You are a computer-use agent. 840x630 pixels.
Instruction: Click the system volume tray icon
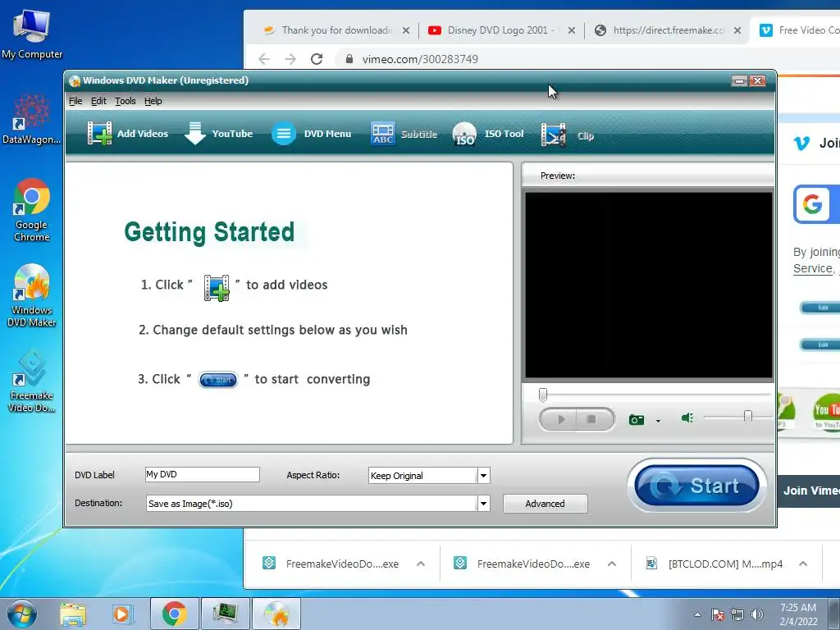757,614
